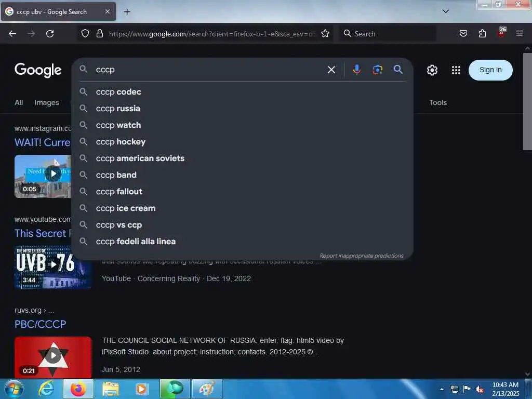Screen dimensions: 532x399
Task: Switch to the All results tab
Action: pos(19,102)
